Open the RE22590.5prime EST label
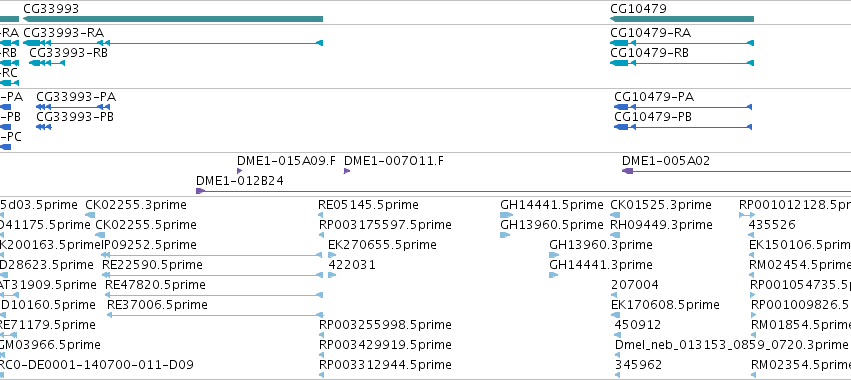Image resolution: width=851 pixels, height=380 pixels. (x=152, y=265)
